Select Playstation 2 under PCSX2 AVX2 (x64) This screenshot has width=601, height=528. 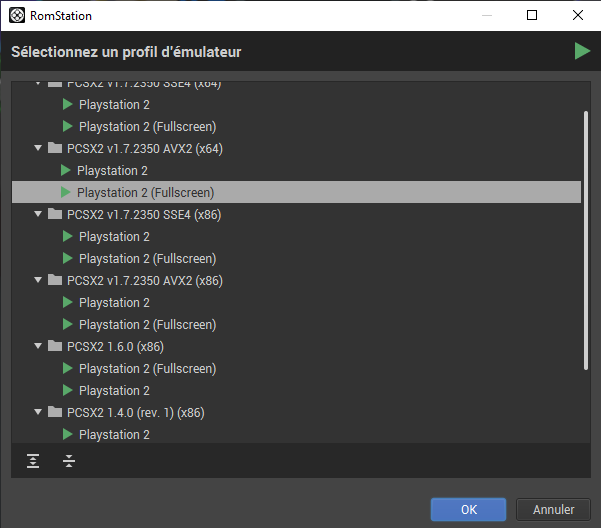click(x=112, y=171)
